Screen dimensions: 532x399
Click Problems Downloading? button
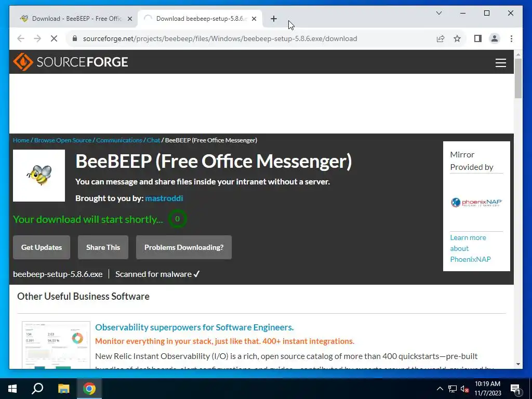coord(184,247)
